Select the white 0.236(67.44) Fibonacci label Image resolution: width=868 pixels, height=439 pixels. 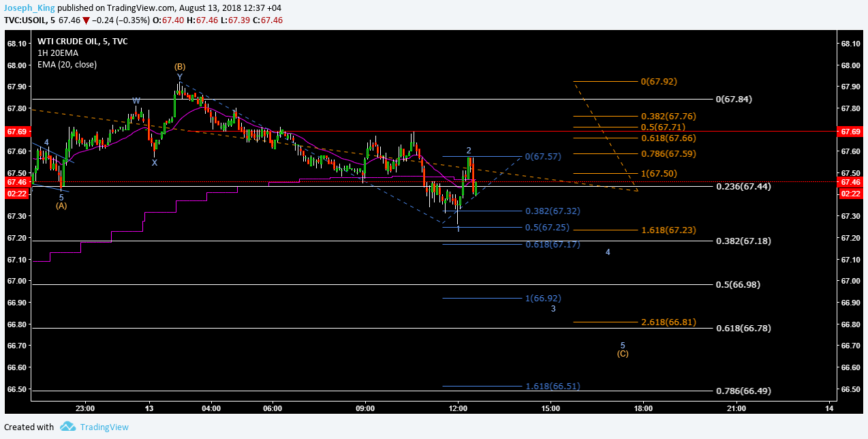743,186
